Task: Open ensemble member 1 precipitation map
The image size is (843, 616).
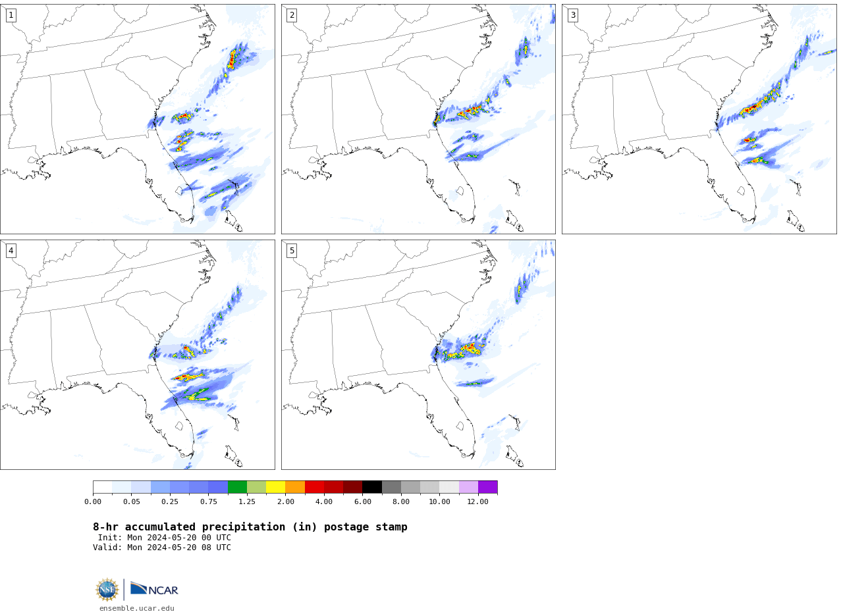Action: pos(138,119)
